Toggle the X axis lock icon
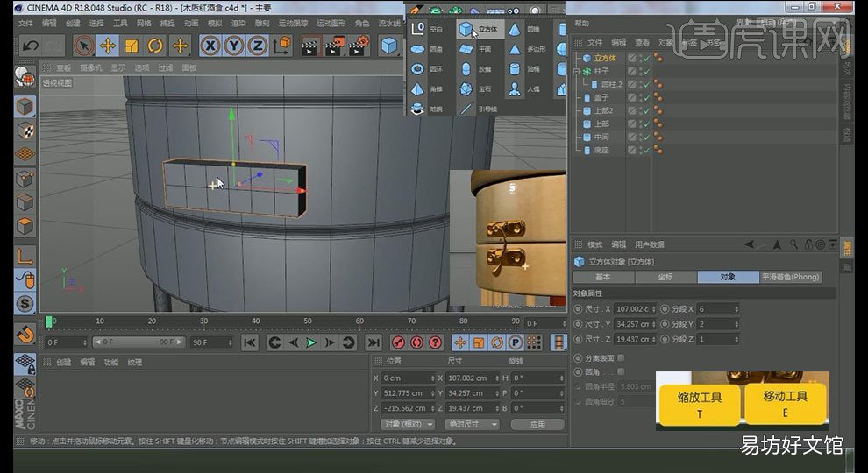 point(210,46)
